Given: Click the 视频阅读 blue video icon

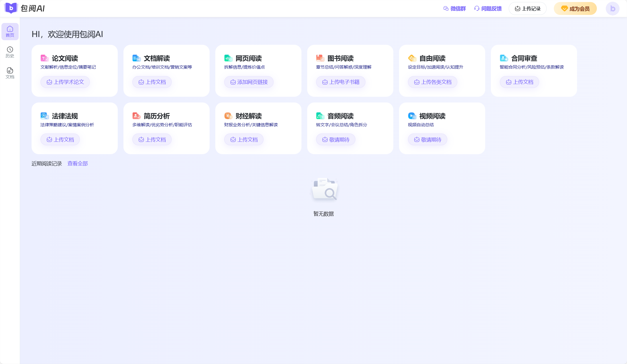Looking at the screenshot, I should pos(412,116).
